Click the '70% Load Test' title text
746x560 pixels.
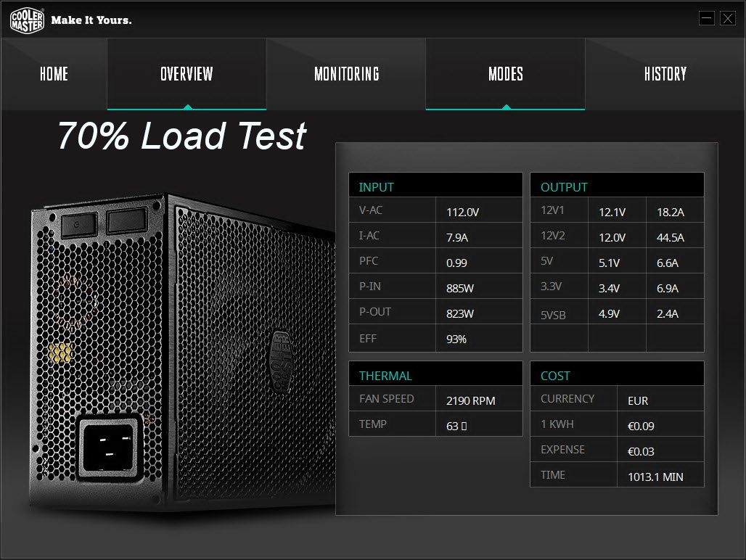tap(181, 136)
